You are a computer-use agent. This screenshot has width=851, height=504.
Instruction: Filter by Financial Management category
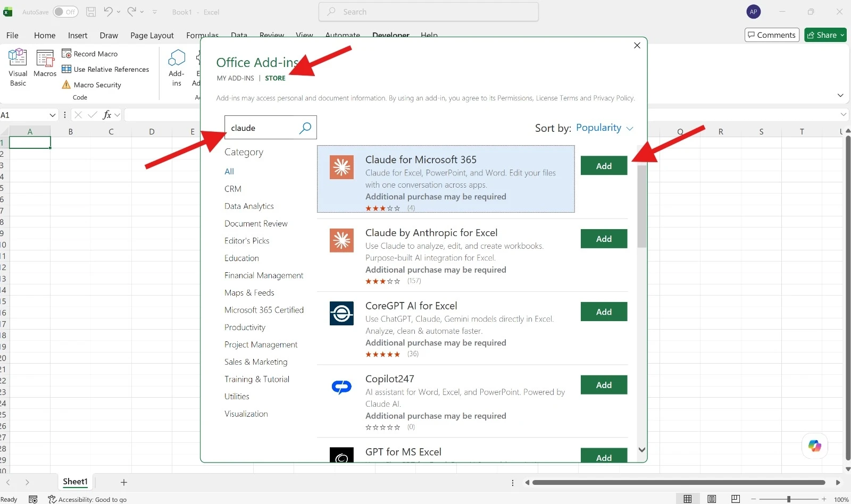coord(264,275)
